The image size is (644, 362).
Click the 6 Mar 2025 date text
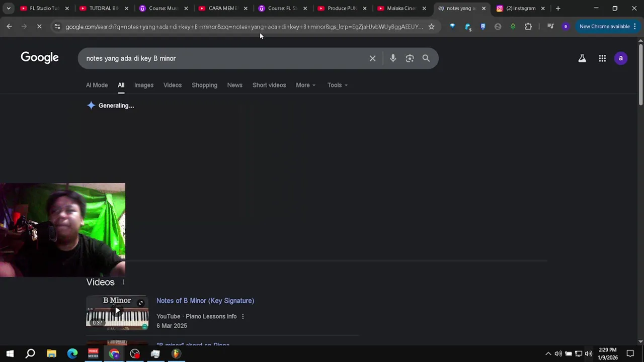point(172,326)
